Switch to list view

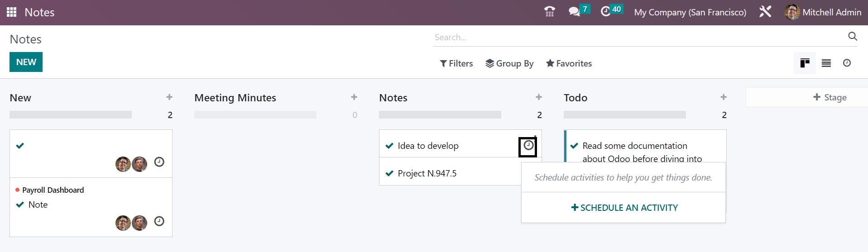tap(826, 63)
